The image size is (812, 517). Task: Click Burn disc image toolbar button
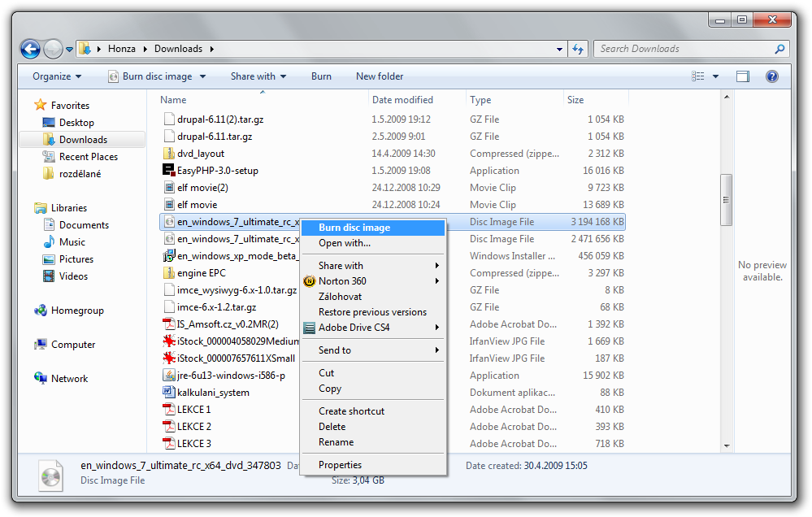coord(150,76)
